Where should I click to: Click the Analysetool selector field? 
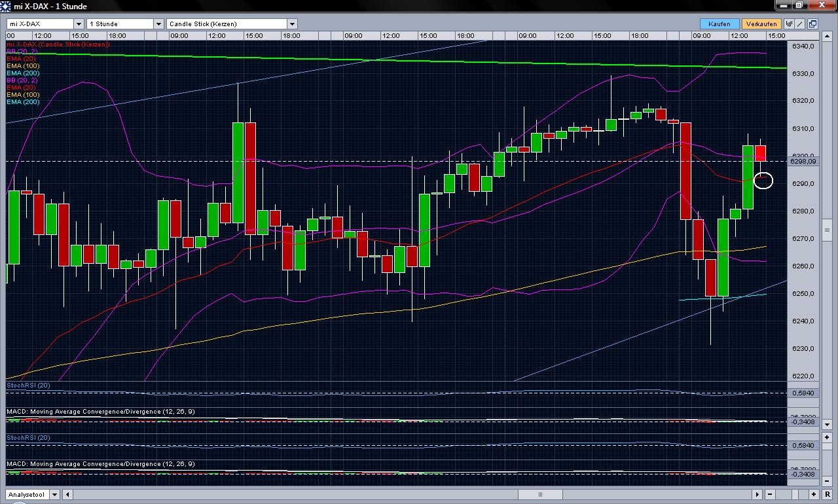coord(27,495)
